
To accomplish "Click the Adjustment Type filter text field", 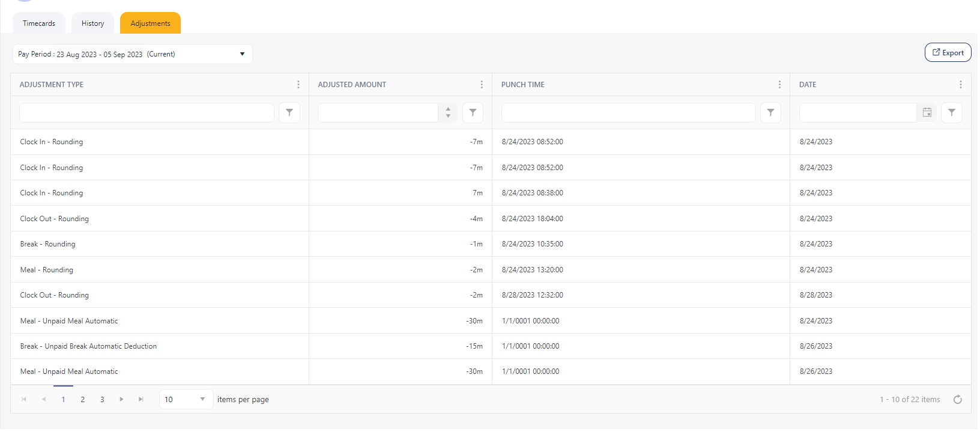I will [x=147, y=112].
